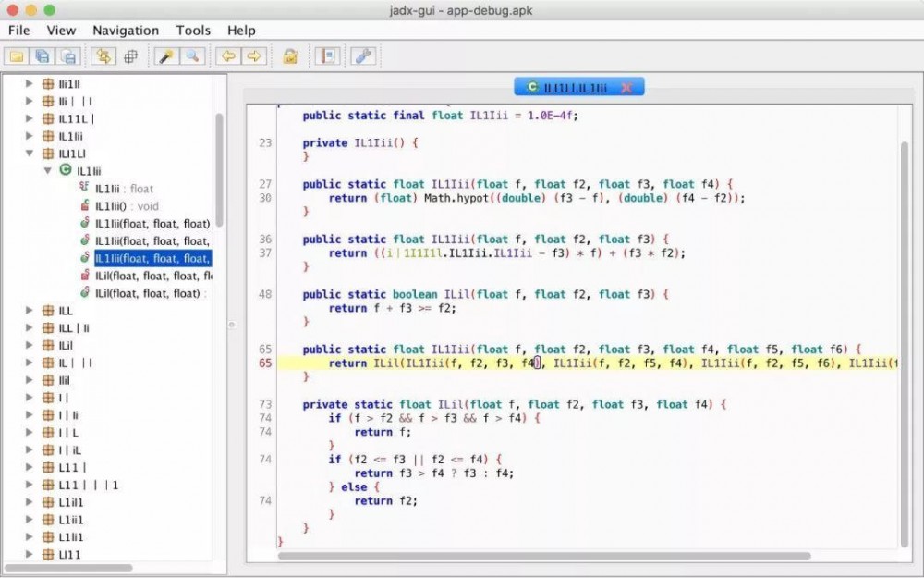Click the private method icon of ILiI(float, float, float, fl
Screen dimensions: 924x578
[x=84, y=276]
